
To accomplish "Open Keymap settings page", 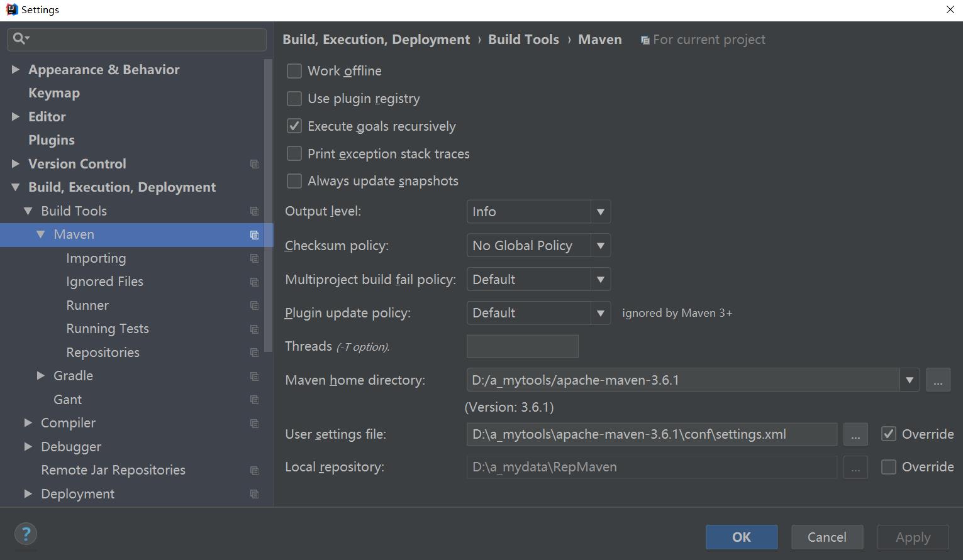I will click(54, 93).
